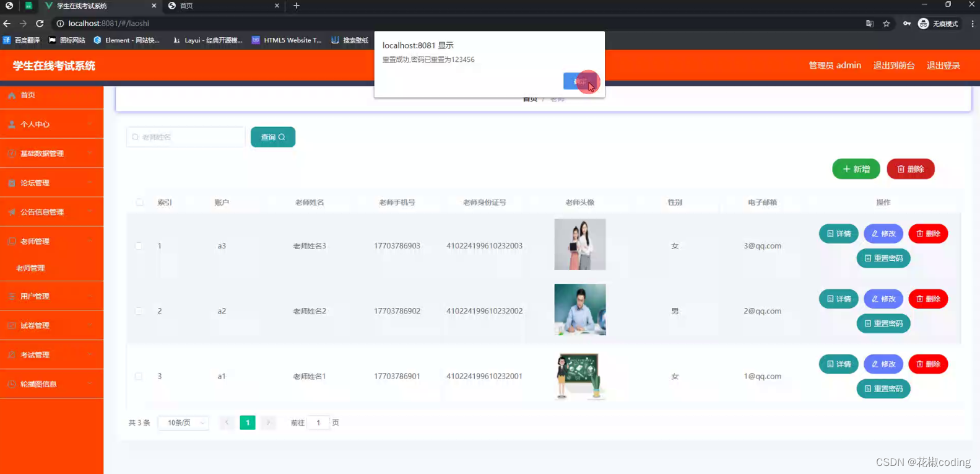Expand the 基础数据管理 sidebar menu

(51, 153)
